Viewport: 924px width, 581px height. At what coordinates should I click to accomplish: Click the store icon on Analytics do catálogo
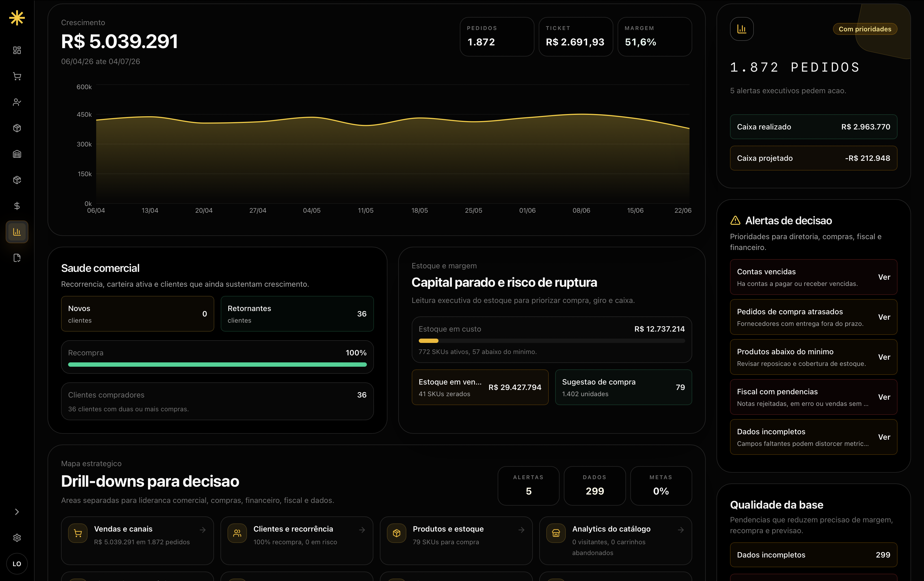pos(556,533)
